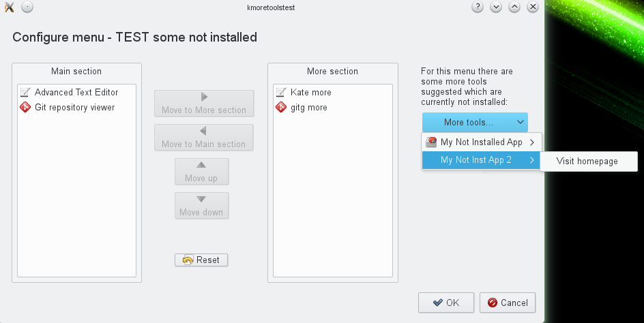Click the pin button in title bar
This screenshot has width=644, height=323.
point(27,7)
